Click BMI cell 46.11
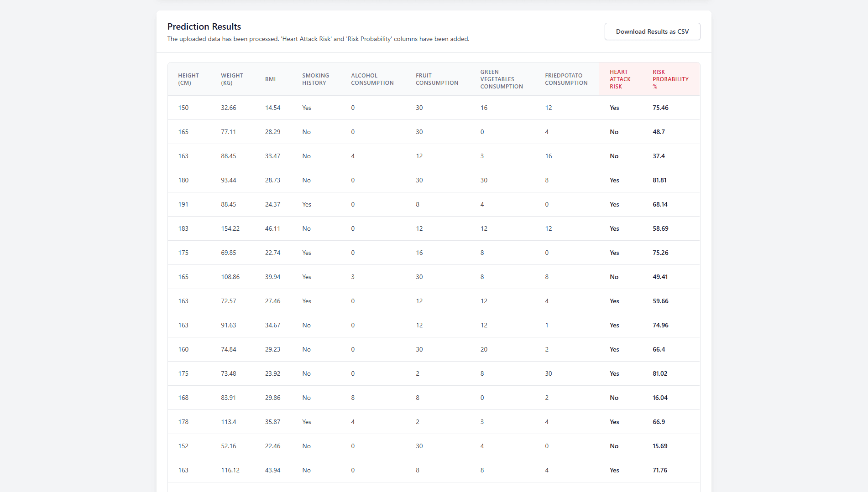 tap(272, 229)
